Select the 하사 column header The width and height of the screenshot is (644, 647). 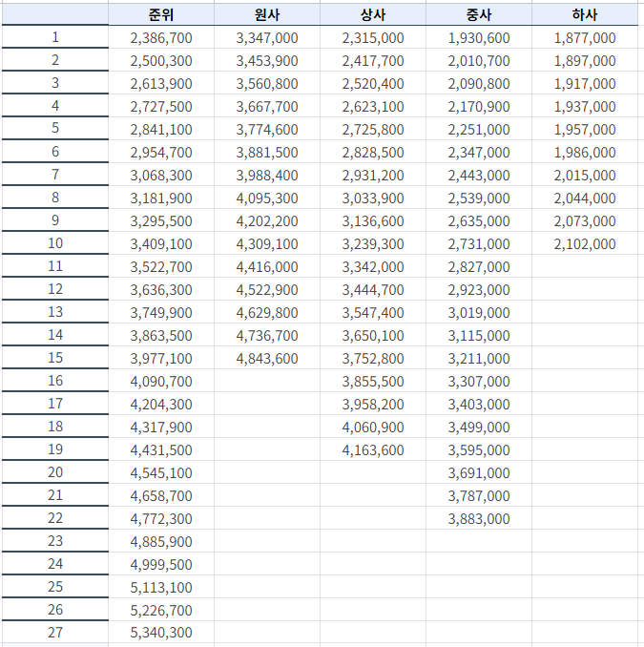click(585, 15)
